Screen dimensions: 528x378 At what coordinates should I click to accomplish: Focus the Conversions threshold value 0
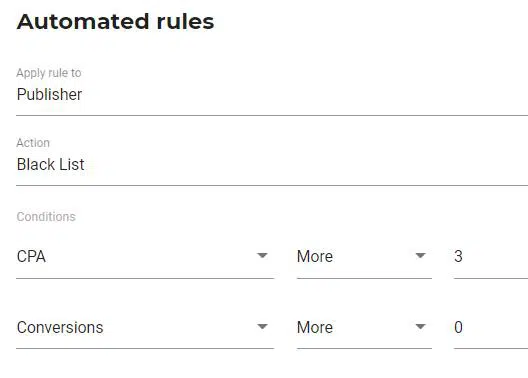[491, 327]
